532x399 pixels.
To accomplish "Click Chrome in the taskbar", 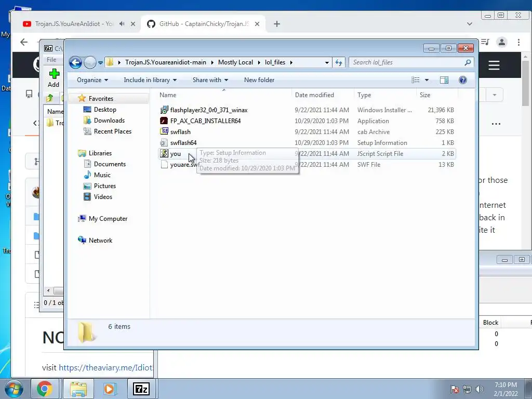I will pyautogui.click(x=45, y=389).
